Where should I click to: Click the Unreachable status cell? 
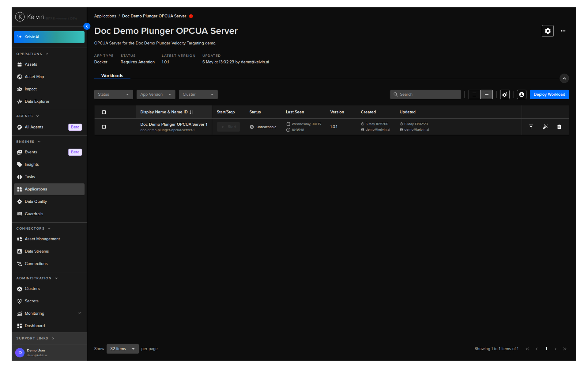[263, 127]
